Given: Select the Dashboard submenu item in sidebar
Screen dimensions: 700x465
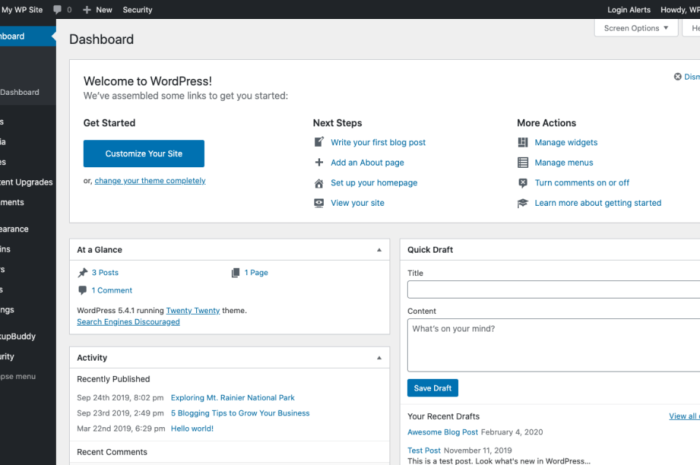Looking at the screenshot, I should click(x=20, y=92).
